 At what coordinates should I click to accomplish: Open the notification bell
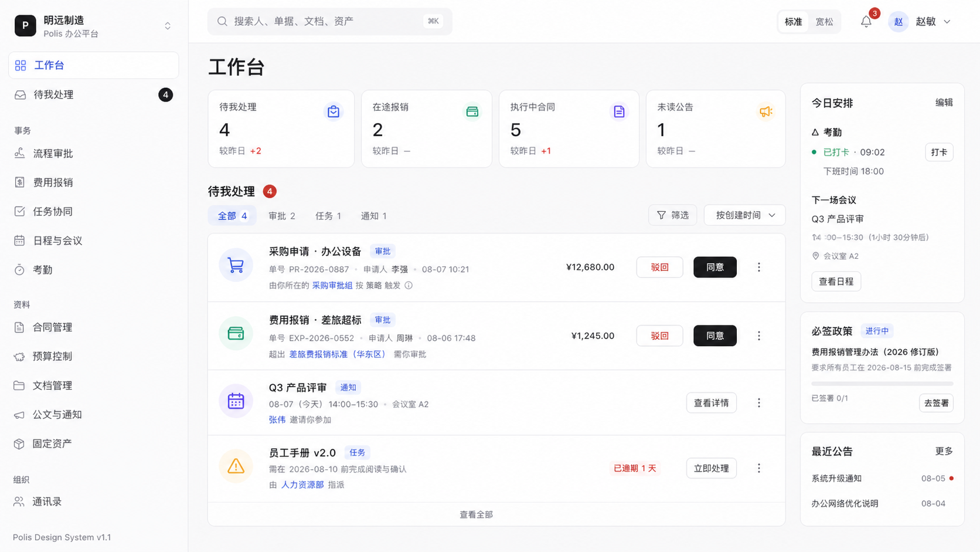(866, 22)
